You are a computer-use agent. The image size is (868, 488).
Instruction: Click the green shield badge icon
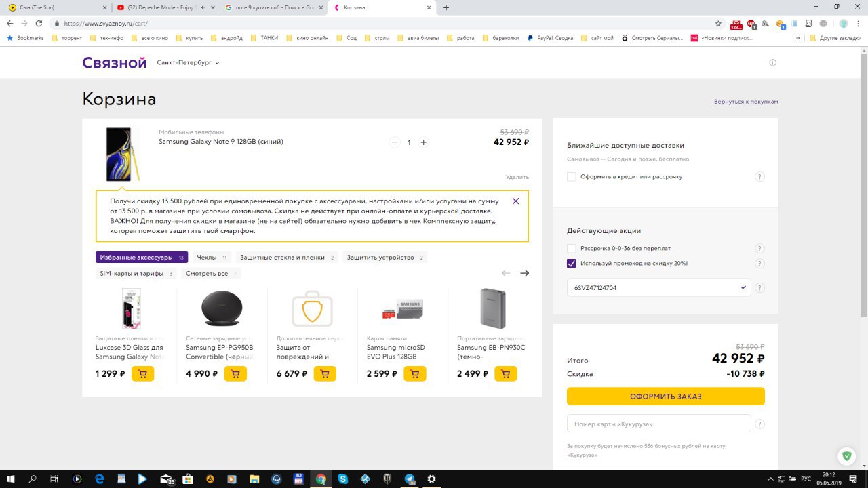click(x=846, y=455)
